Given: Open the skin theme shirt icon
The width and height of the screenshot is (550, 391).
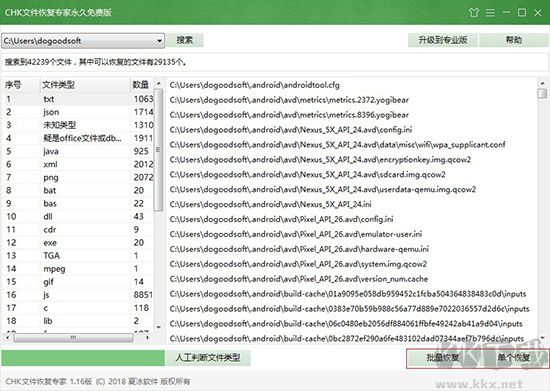Looking at the screenshot, I should point(474,13).
